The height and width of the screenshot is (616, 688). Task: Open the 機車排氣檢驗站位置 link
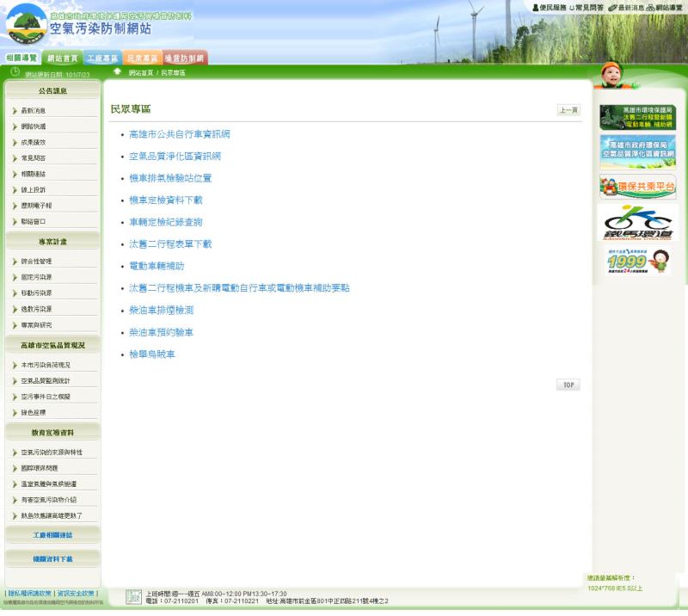[170, 178]
